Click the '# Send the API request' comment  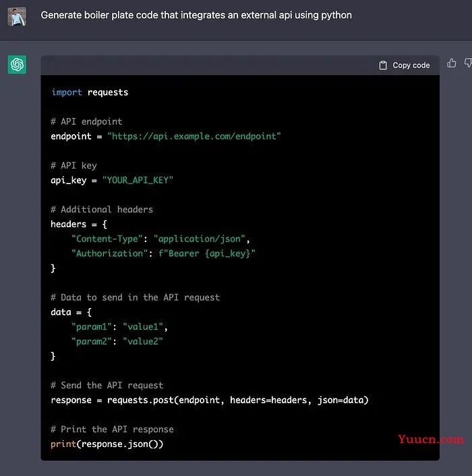pyautogui.click(x=107, y=386)
